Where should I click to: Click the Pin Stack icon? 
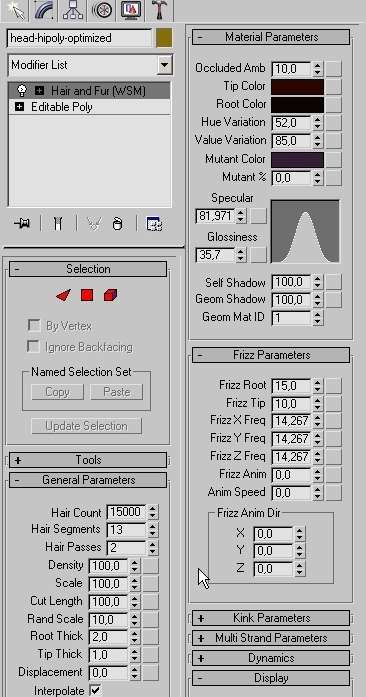click(x=23, y=224)
